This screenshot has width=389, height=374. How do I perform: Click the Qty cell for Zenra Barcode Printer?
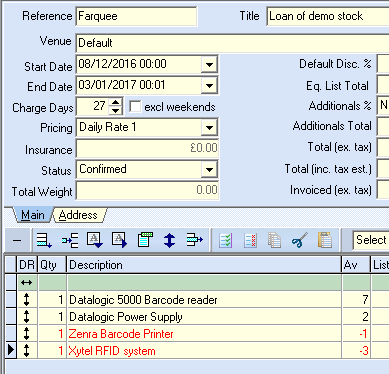52,334
